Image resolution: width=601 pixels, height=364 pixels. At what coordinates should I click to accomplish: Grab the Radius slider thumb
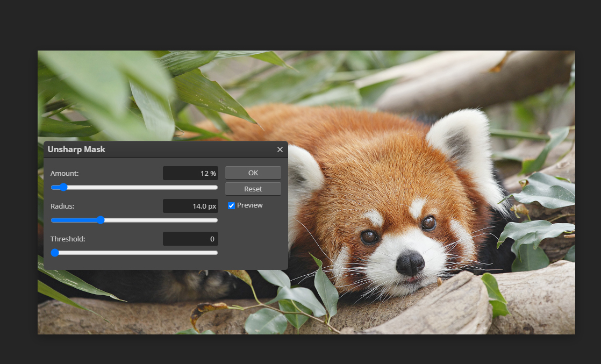[101, 220]
